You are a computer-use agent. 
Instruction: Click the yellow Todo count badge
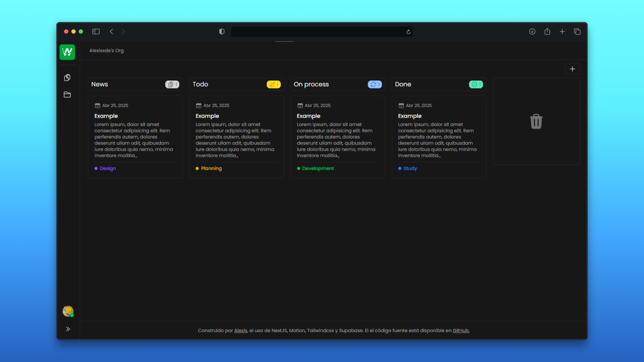273,84
